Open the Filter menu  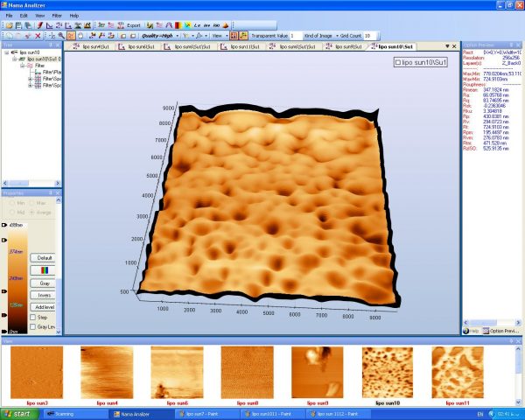click(x=57, y=16)
